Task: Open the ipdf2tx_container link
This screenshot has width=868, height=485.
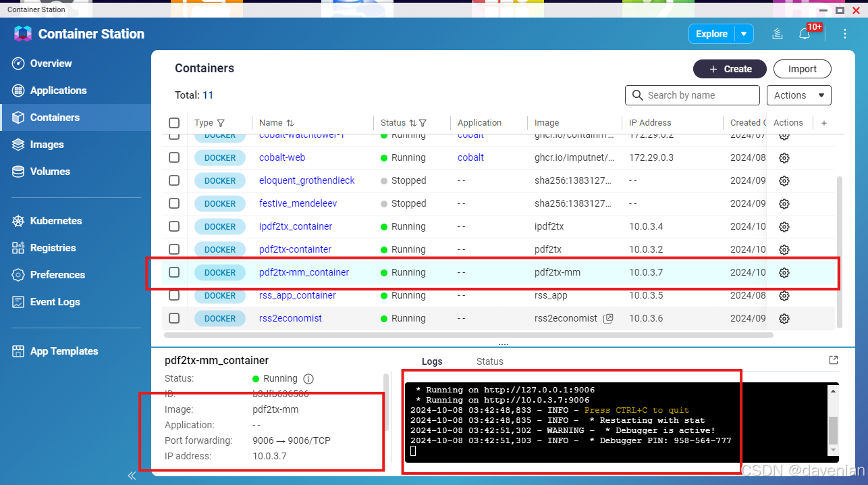Action: pos(296,226)
